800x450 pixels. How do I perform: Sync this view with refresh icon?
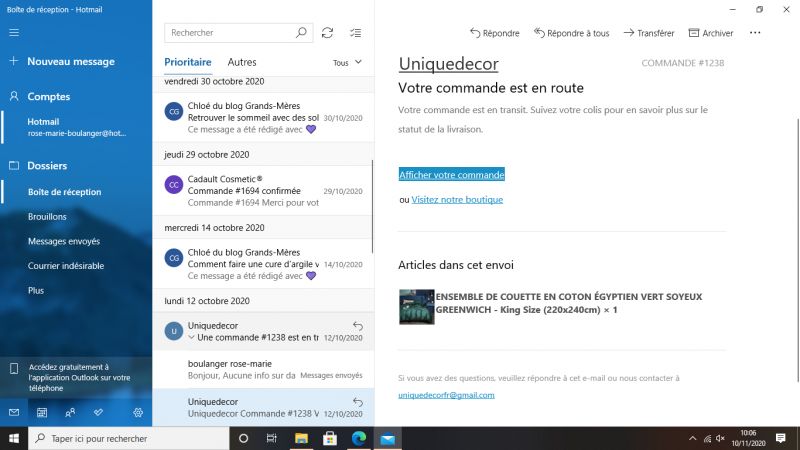coord(327,33)
